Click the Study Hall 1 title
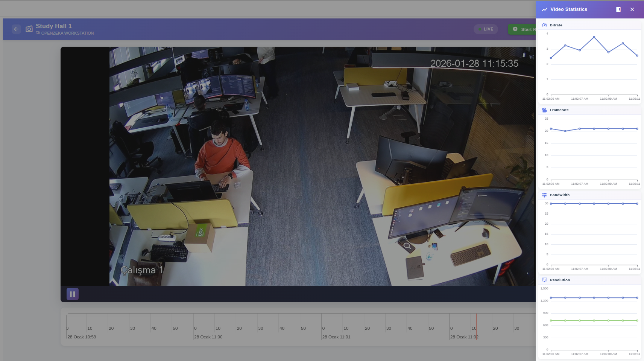Viewport: 644px width, 361px height. [54, 26]
